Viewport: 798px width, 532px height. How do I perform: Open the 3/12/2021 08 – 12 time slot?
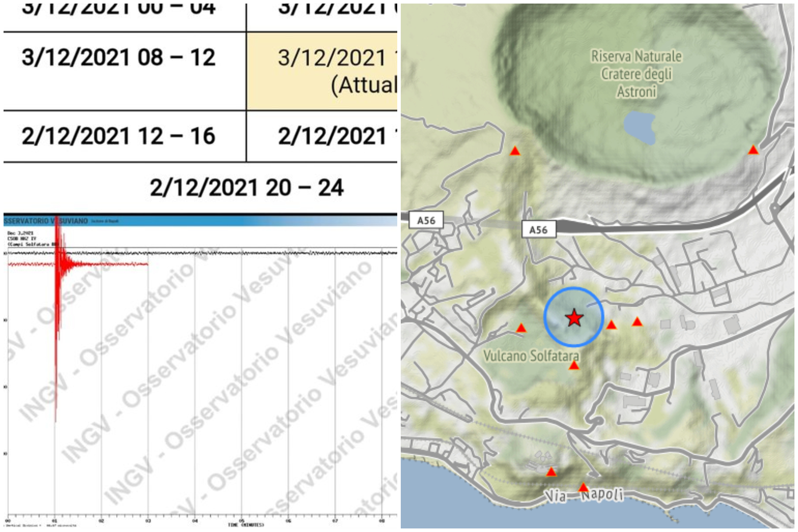(x=118, y=58)
